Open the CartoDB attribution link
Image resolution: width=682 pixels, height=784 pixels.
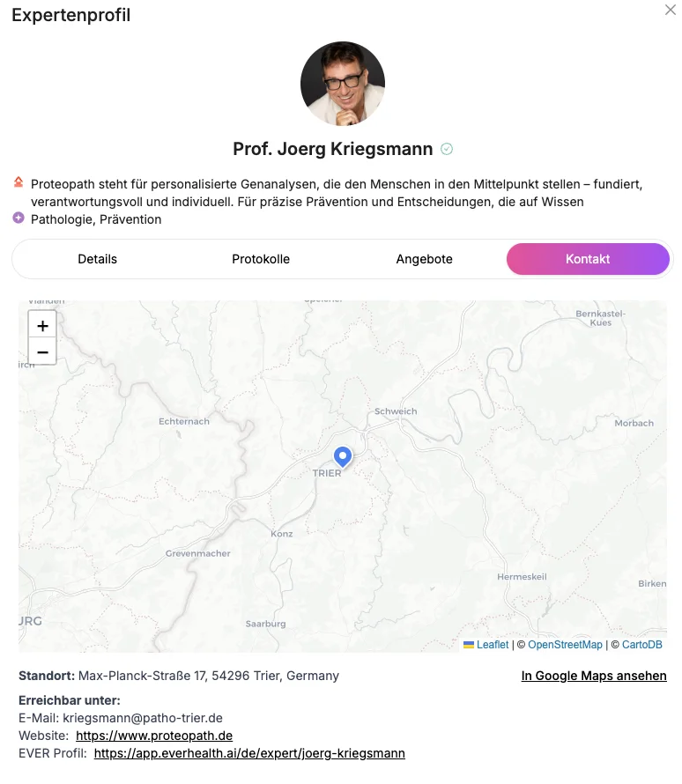[x=642, y=645]
